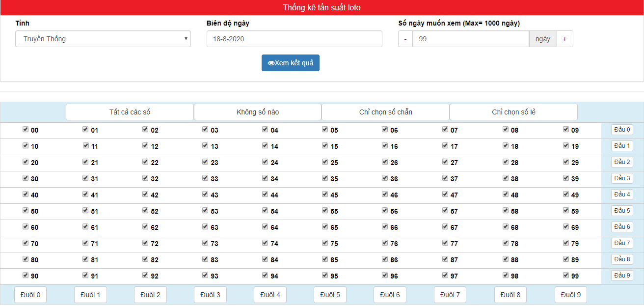644x306 pixels.
Task: Click the Đầu 0 row button
Action: coord(622,130)
